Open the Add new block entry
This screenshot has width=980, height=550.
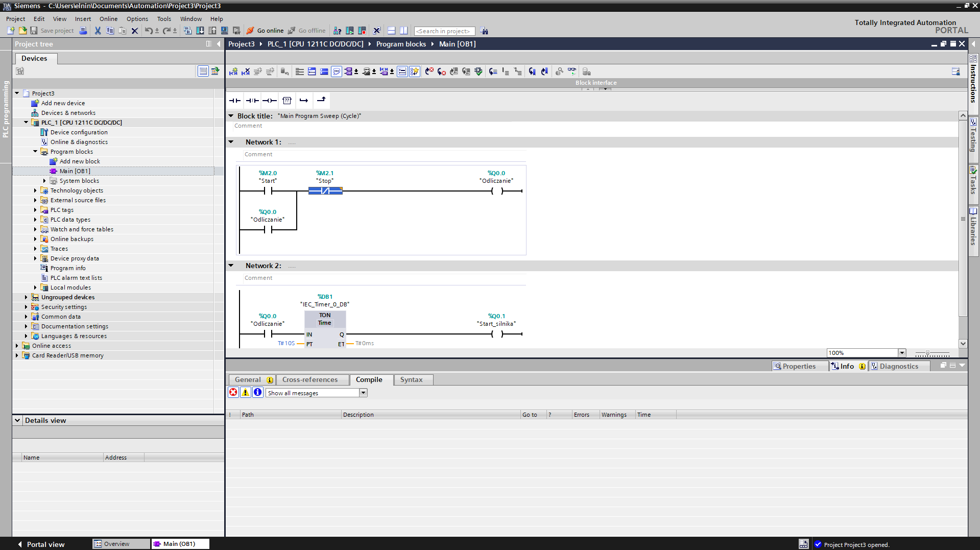(80, 161)
